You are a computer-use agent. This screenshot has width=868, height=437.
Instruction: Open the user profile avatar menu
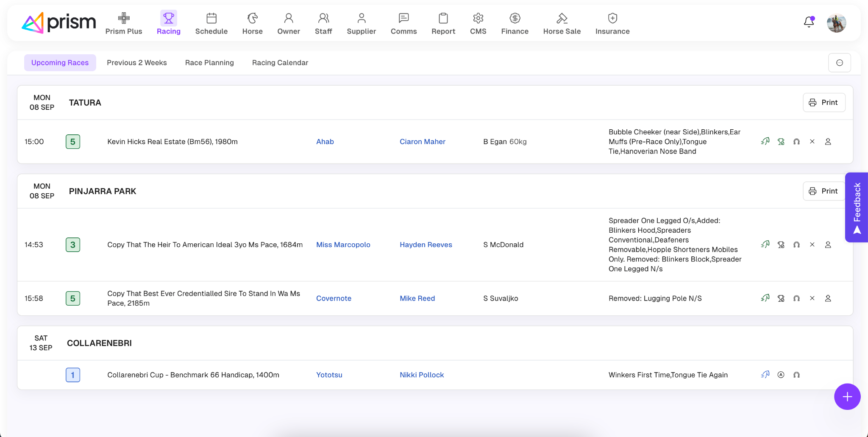pyautogui.click(x=836, y=23)
